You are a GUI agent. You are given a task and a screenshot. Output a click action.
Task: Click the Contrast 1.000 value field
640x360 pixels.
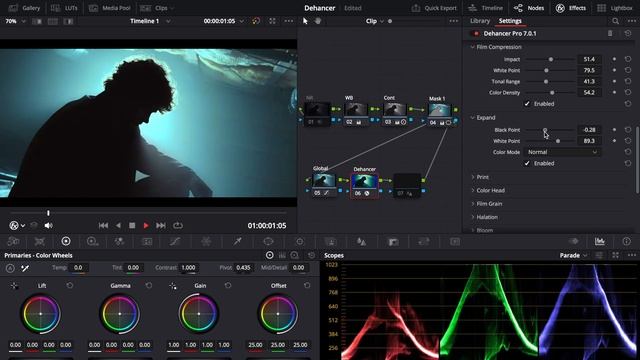(x=189, y=268)
